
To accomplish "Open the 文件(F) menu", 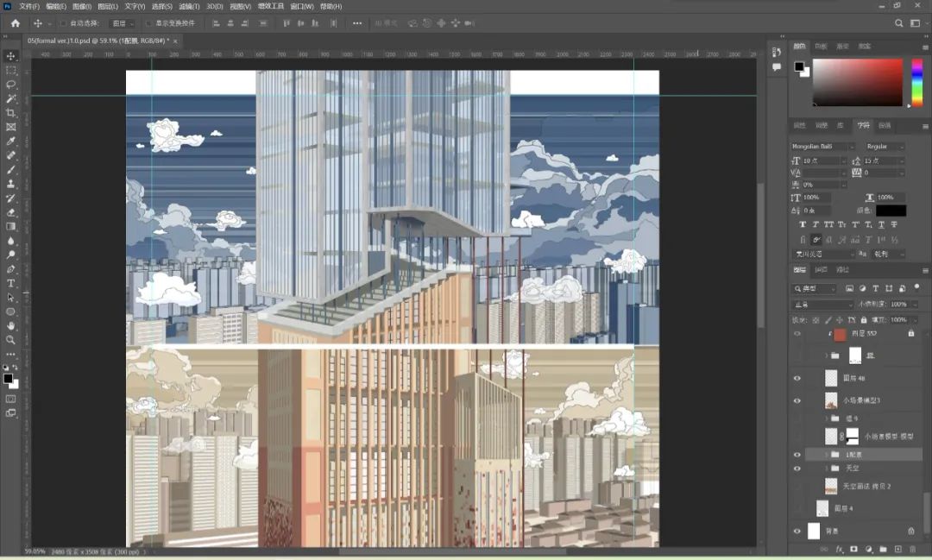I will click(x=29, y=7).
